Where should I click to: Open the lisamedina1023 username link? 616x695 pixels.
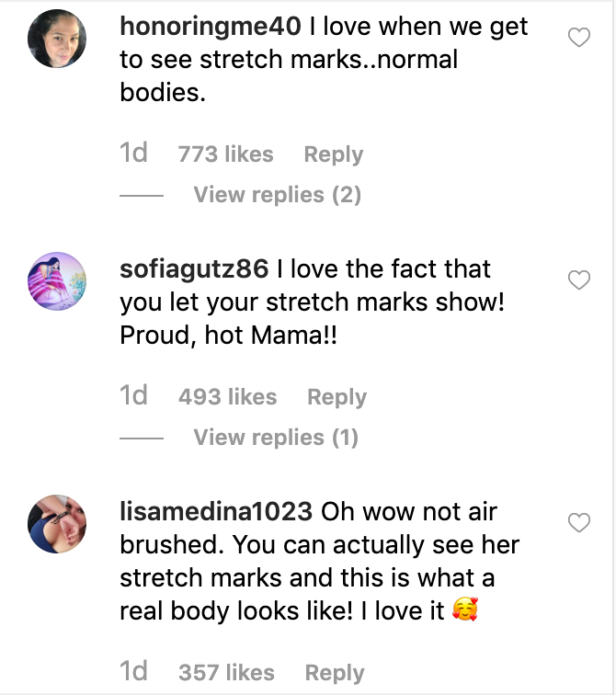(216, 511)
